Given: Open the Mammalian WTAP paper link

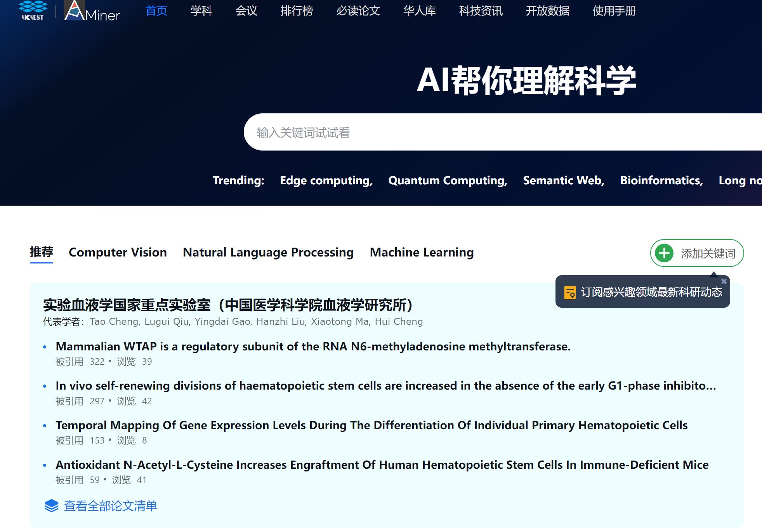Looking at the screenshot, I should tap(313, 347).
